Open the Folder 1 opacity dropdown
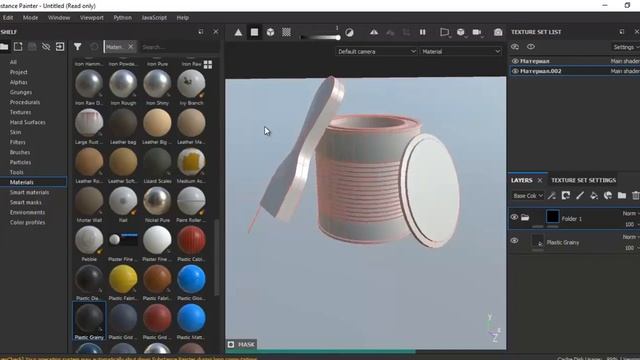This screenshot has height=360, width=640. point(632,224)
